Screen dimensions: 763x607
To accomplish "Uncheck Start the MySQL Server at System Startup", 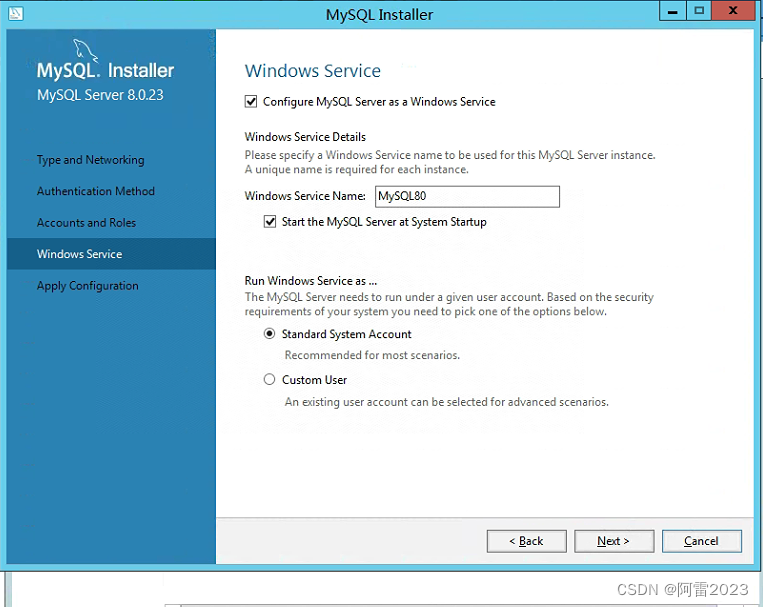I will pos(270,222).
